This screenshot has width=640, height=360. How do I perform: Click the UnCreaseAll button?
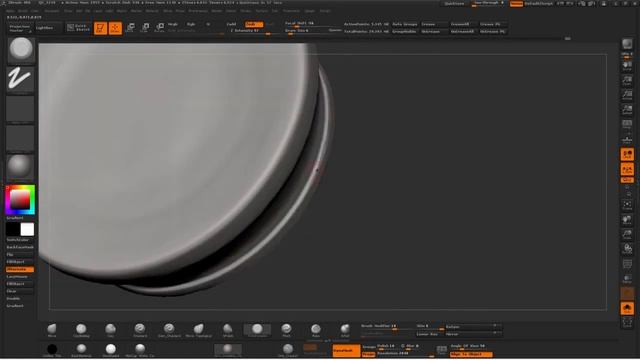point(462,31)
